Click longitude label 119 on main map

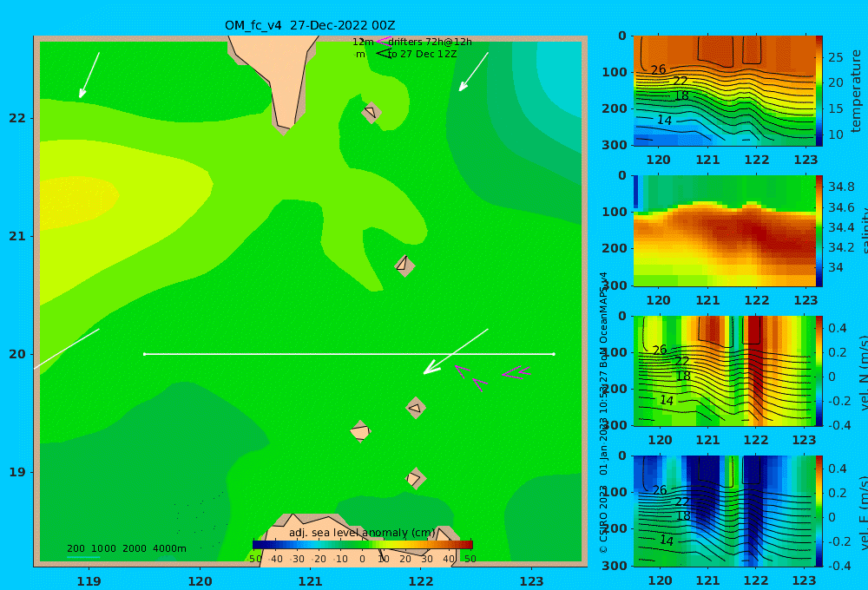coord(89,581)
